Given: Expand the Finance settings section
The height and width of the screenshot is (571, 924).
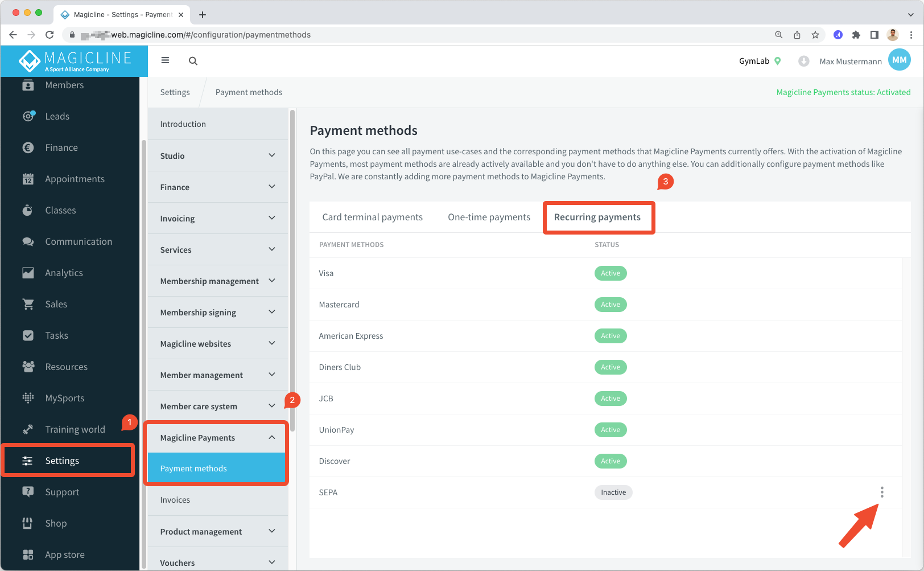Looking at the screenshot, I should pyautogui.click(x=218, y=187).
